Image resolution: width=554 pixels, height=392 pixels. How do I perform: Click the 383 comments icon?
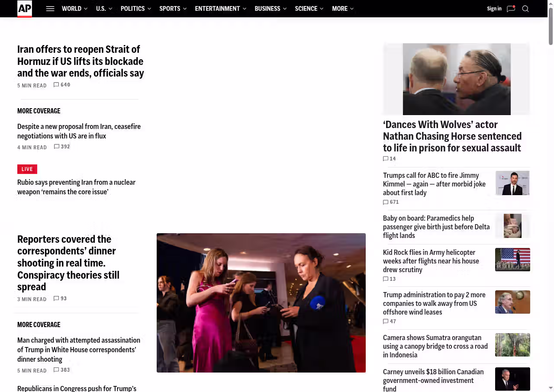point(56,370)
